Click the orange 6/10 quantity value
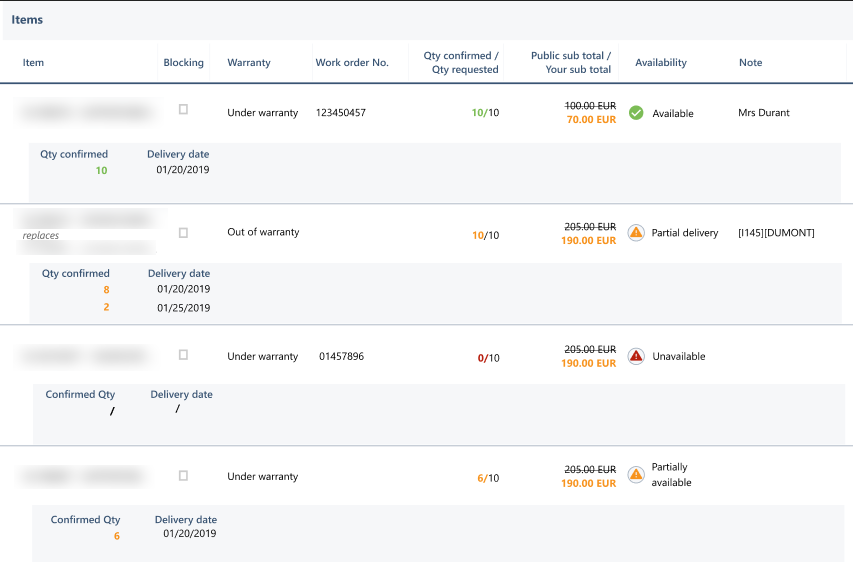Screen dimensions: 853x562 pyautogui.click(x=488, y=479)
